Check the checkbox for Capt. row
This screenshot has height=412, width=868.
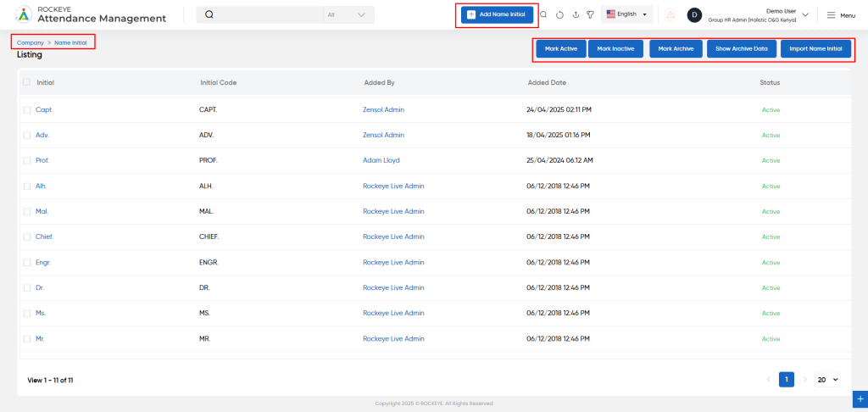click(x=27, y=110)
